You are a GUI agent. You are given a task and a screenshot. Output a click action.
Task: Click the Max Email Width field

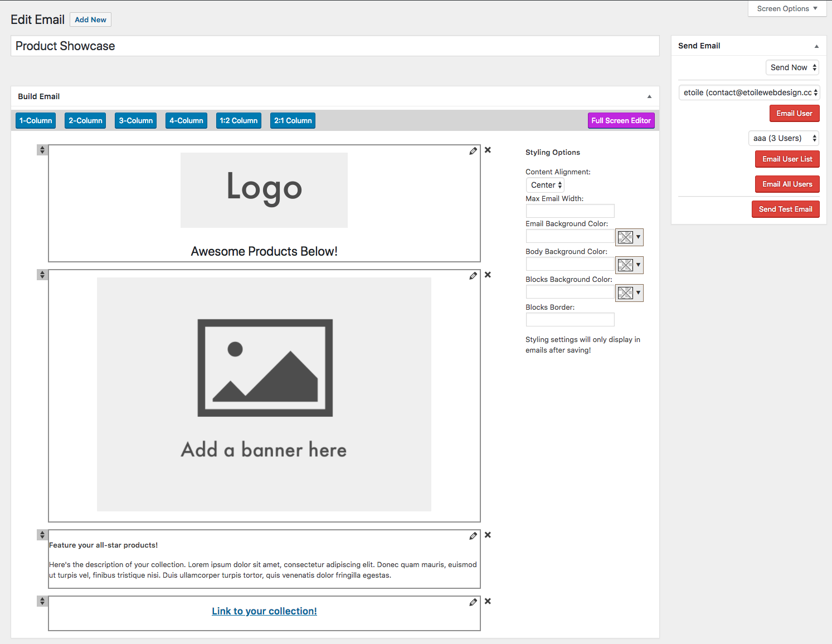(x=570, y=211)
